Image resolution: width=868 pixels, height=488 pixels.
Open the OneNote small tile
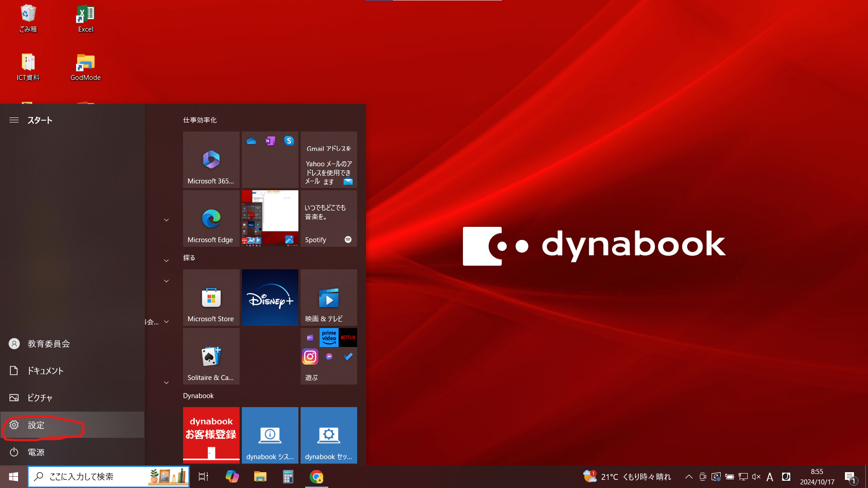click(270, 141)
